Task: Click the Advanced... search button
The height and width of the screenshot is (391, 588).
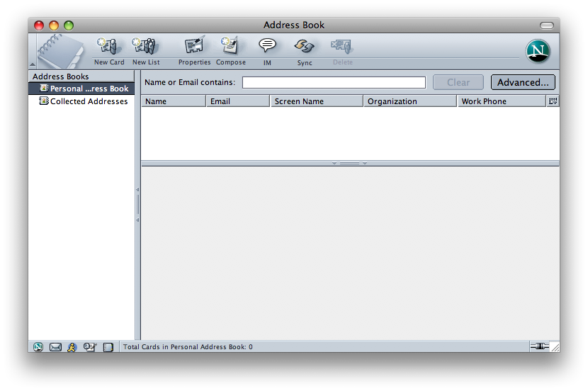Action: 523,82
